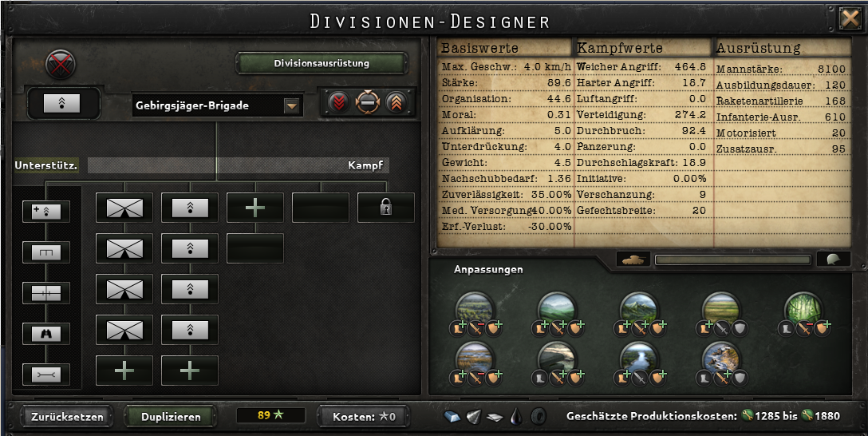
Task: Add battalion to third combat column
Action: click(x=255, y=208)
